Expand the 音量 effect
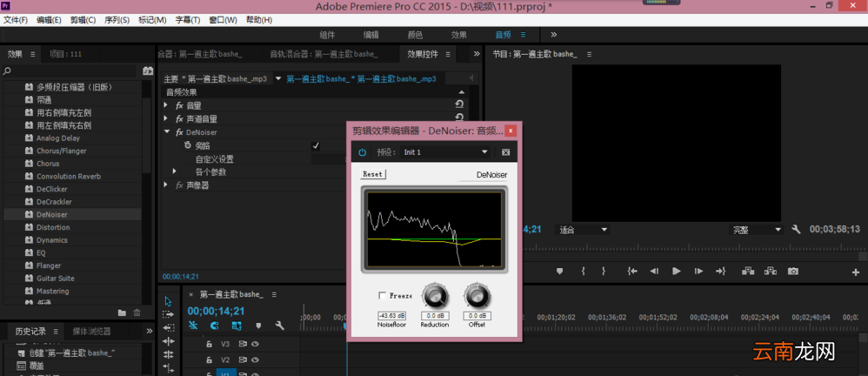 tap(165, 104)
